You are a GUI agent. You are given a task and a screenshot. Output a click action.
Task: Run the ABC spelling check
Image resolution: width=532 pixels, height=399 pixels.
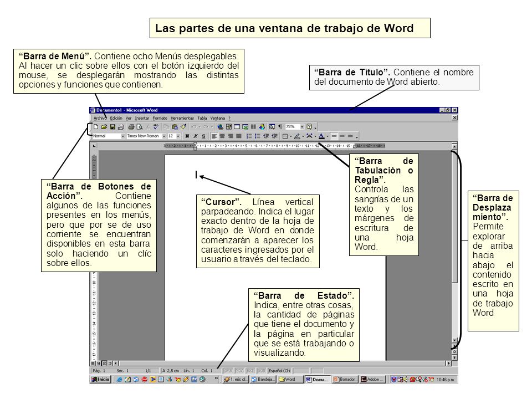point(156,126)
